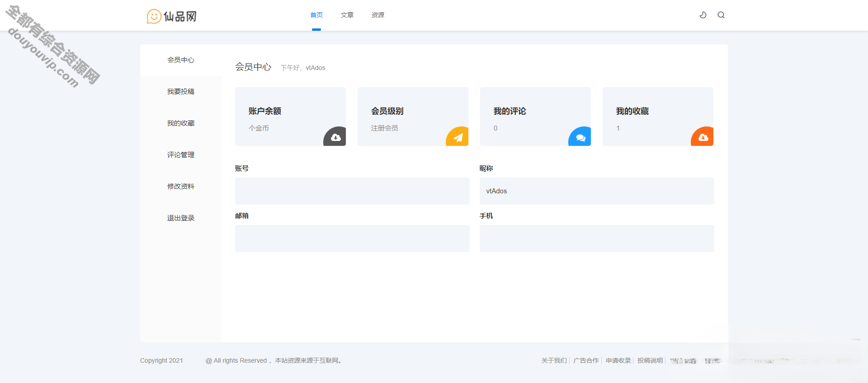Open the 我的收藏 card title

coord(632,111)
